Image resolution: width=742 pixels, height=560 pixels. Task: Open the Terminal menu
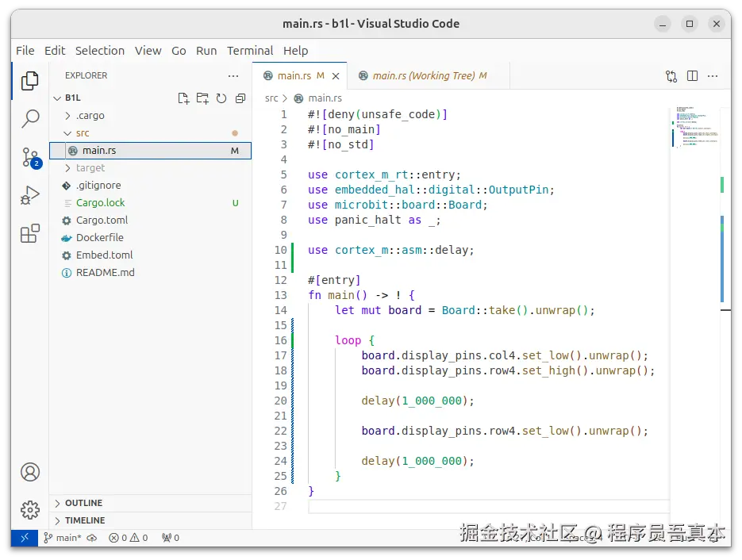click(250, 51)
